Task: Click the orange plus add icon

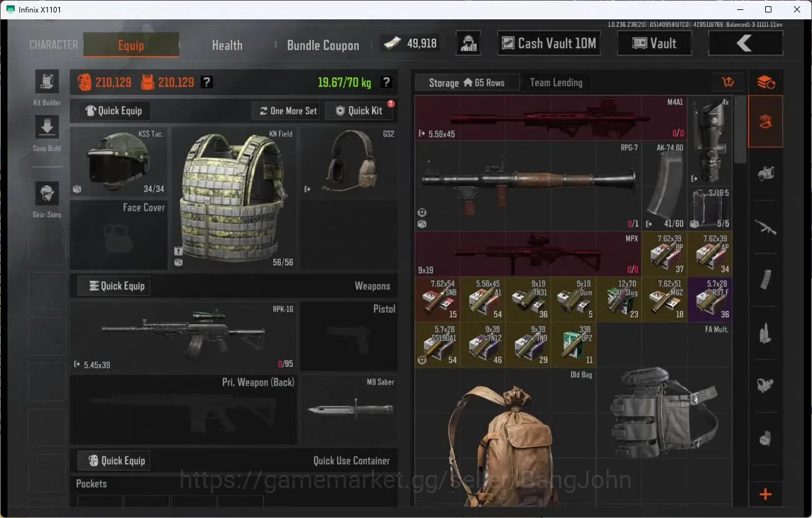Action: point(765,494)
